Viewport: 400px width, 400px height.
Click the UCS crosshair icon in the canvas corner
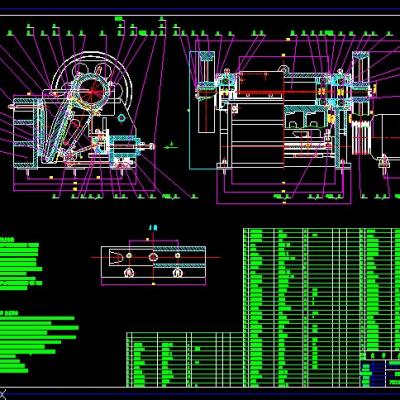click(3, 391)
